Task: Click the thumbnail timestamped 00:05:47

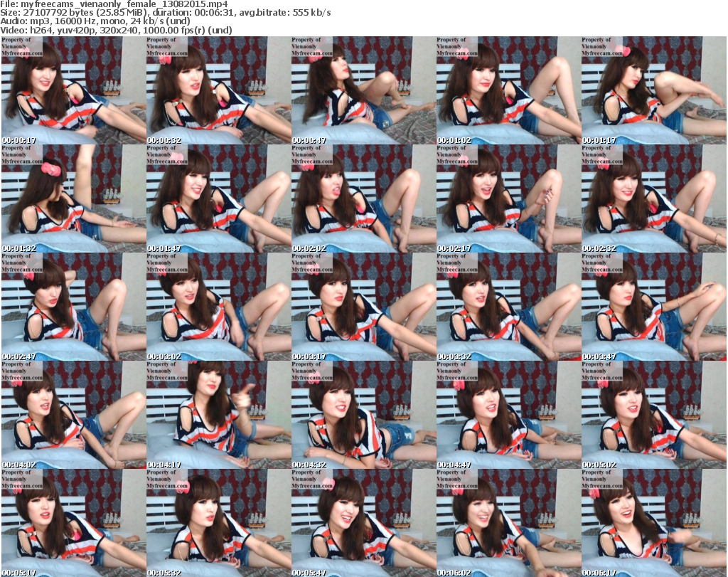Action: (363, 523)
